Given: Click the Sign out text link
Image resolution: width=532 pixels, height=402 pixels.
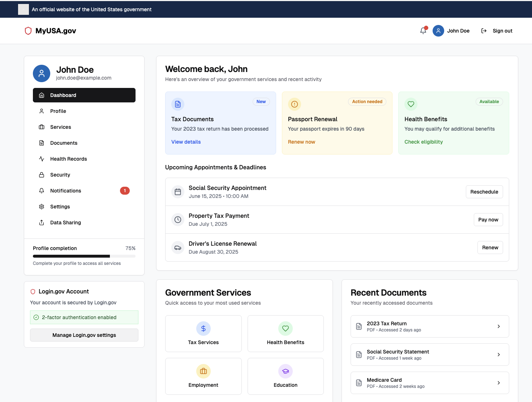Looking at the screenshot, I should 502,31.
